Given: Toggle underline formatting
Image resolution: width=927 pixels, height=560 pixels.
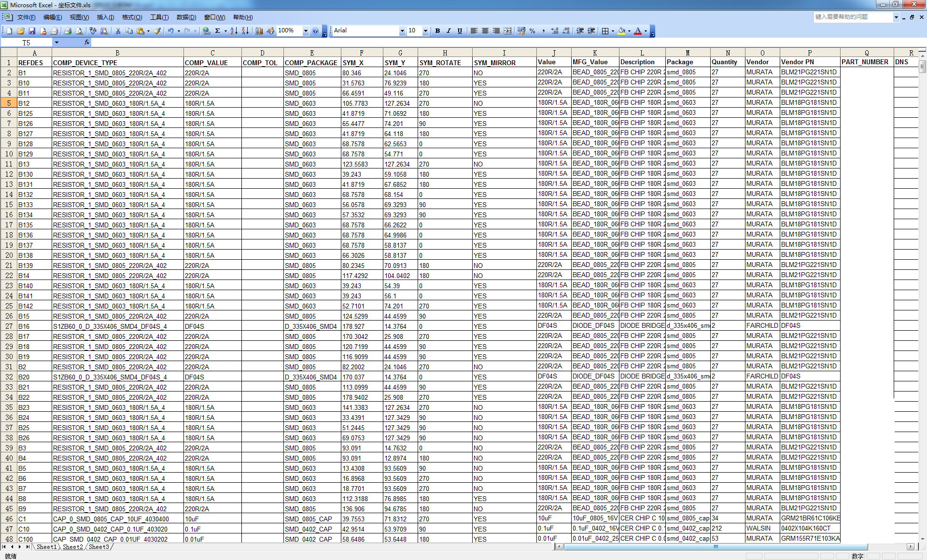Looking at the screenshot, I should (x=460, y=31).
